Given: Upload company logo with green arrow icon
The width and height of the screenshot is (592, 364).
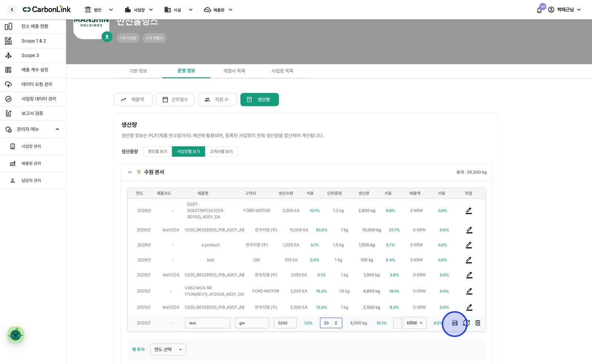Looking at the screenshot, I should tap(107, 37).
